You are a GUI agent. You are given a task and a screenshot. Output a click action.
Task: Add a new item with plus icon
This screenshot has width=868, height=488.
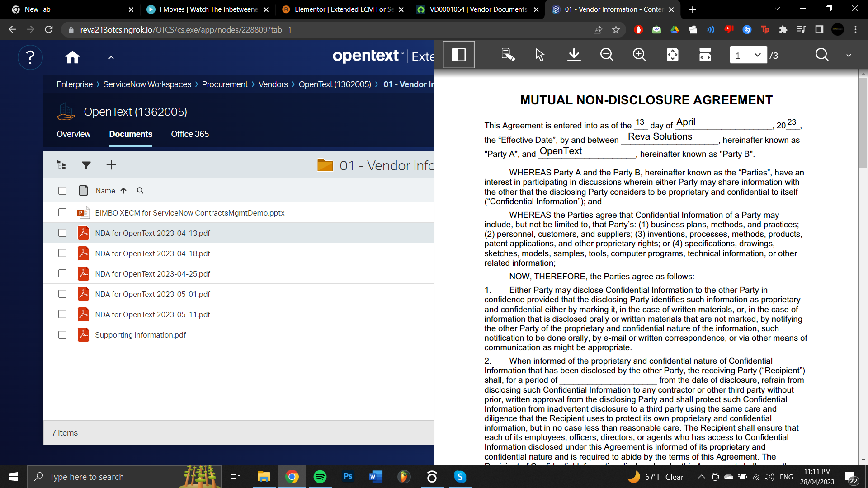tap(111, 165)
